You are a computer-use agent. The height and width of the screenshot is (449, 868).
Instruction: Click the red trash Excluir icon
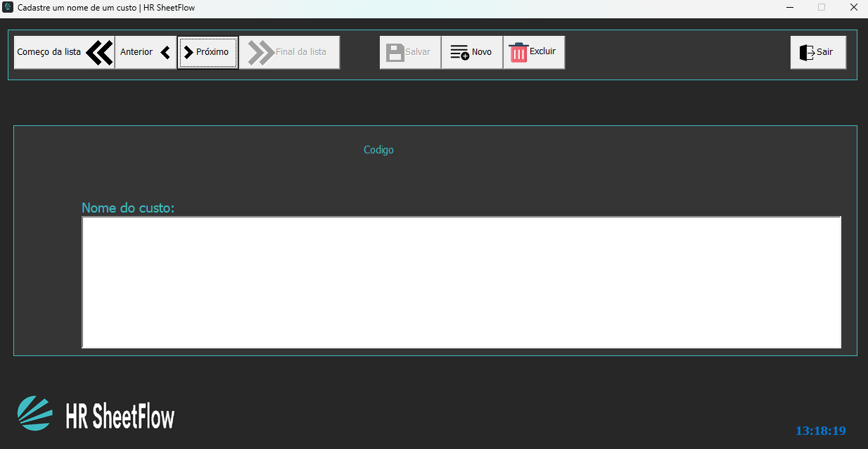[518, 53]
